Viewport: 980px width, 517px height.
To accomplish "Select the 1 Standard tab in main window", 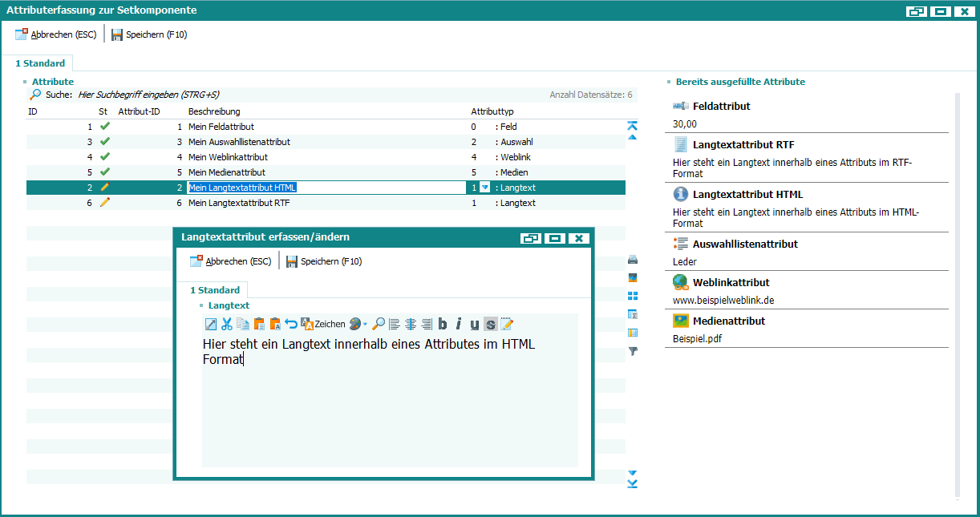I will point(40,63).
